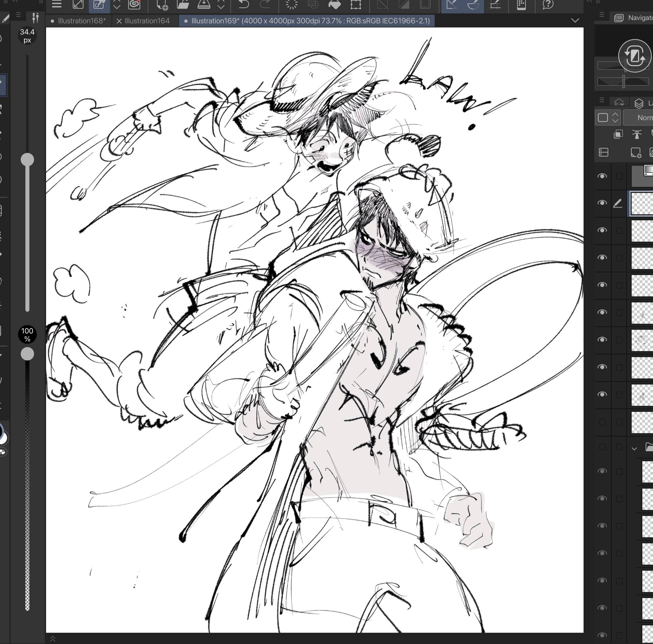The image size is (653, 644).
Task: Open the layer palette color dropdown
Action: [608, 117]
